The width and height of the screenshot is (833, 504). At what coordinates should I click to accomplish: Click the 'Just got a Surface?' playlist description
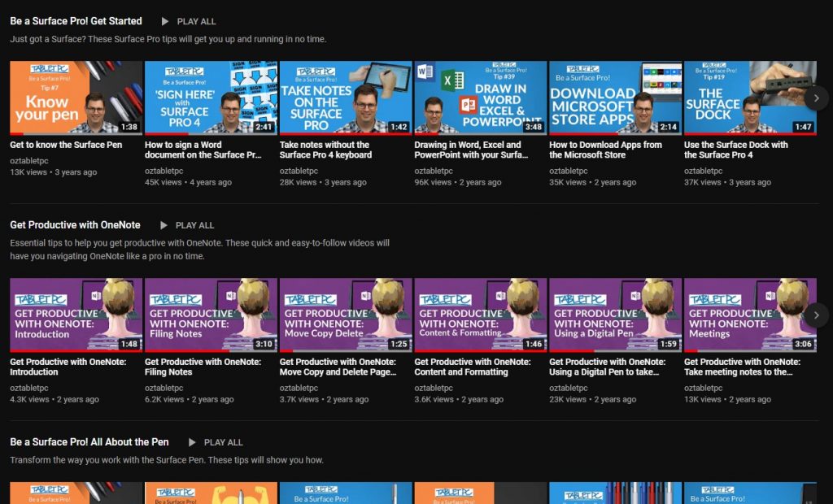coord(168,39)
